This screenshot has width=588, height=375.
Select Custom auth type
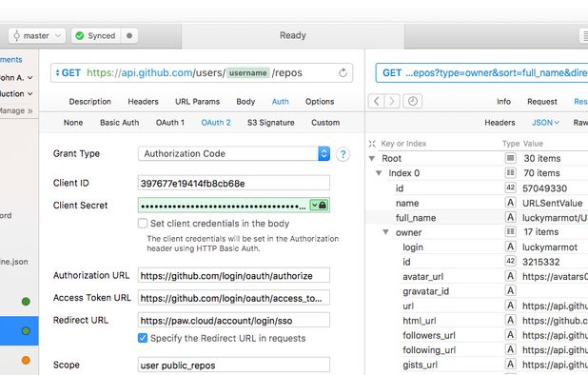pos(325,123)
